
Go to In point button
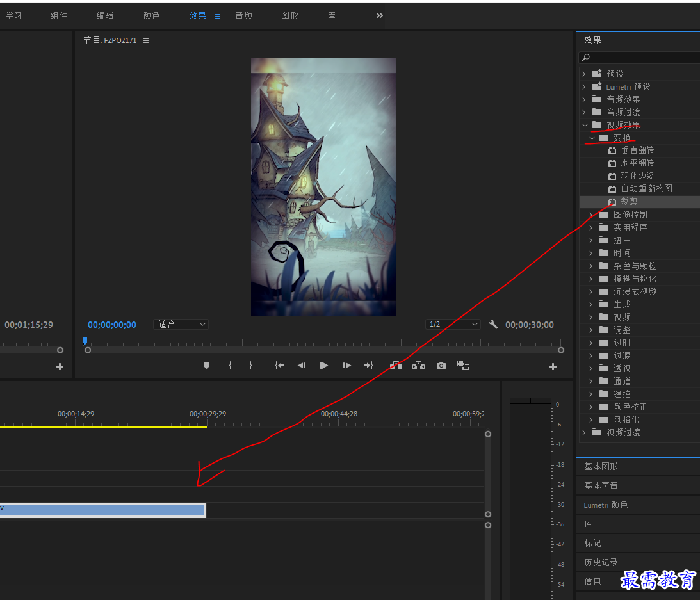(279, 366)
